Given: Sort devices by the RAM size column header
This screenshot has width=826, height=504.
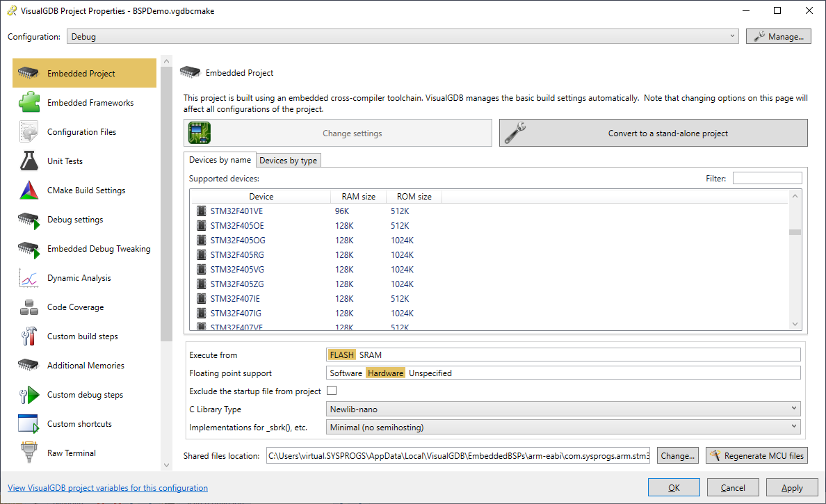Looking at the screenshot, I should pyautogui.click(x=358, y=197).
